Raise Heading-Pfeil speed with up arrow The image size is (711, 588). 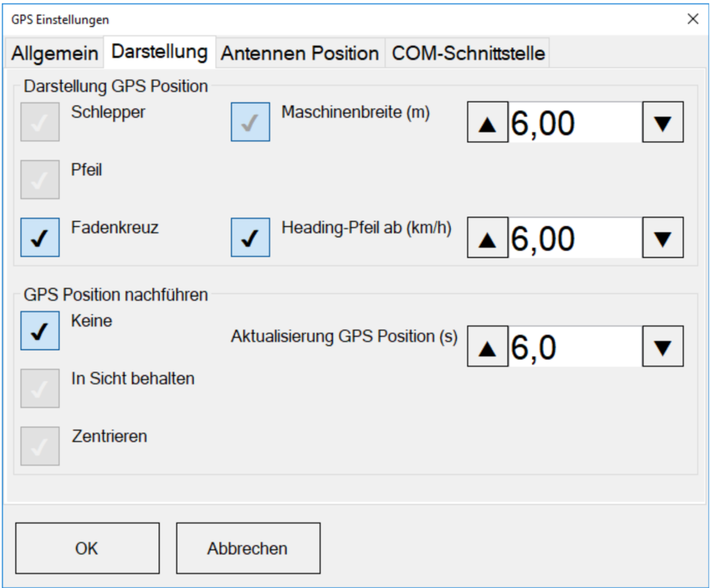488,238
